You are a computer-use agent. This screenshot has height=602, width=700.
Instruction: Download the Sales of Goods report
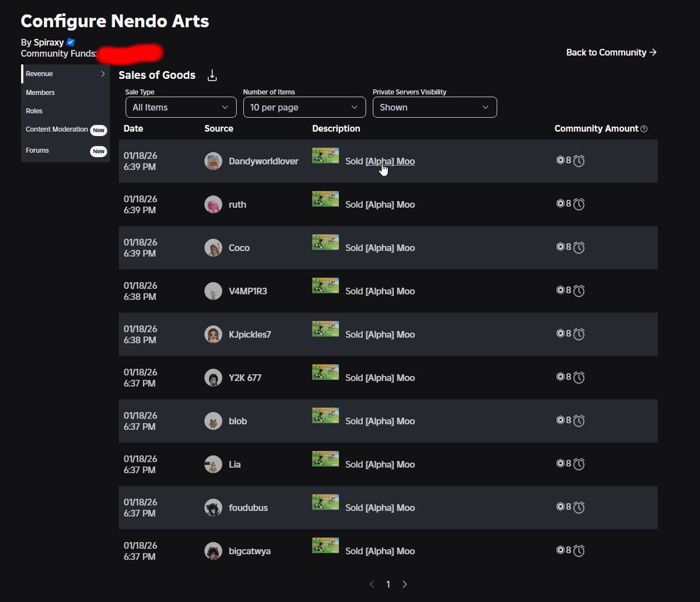[x=212, y=76]
